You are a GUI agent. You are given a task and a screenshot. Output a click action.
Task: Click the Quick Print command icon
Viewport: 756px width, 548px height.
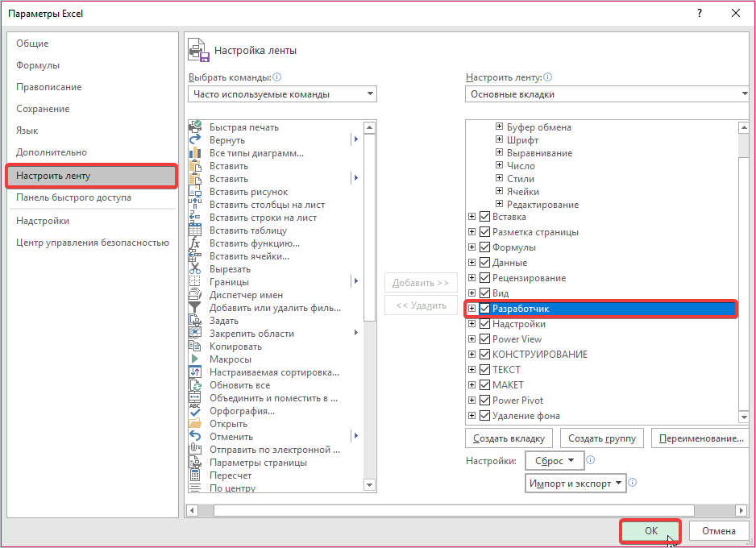click(195, 127)
